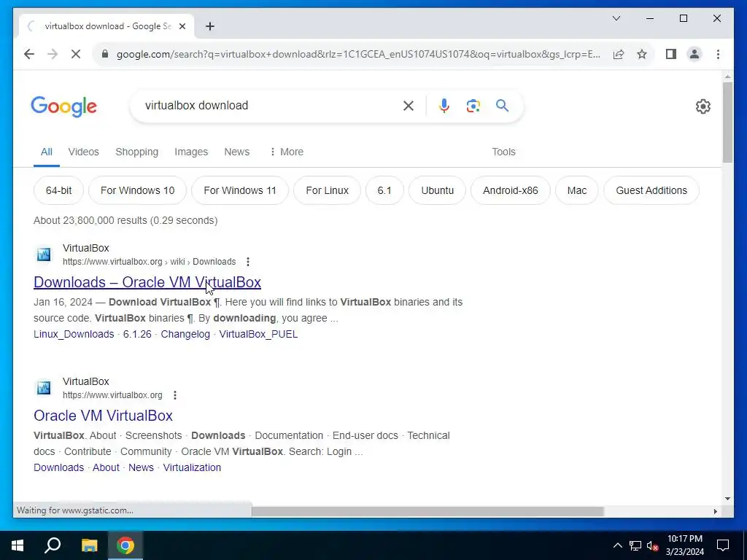The height and width of the screenshot is (560, 747).
Task: Open the Downloads sitelink under Oracle VM VirtualBox
Action: click(58, 467)
